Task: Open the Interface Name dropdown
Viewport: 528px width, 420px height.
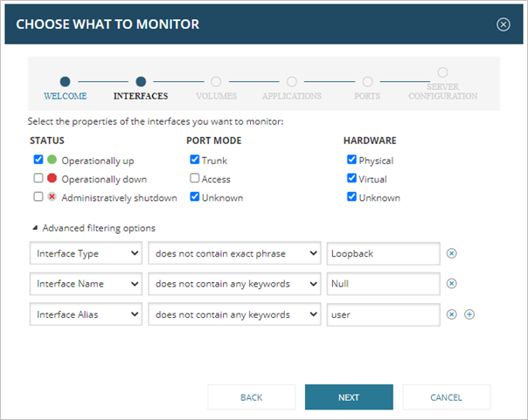Action: tap(86, 284)
